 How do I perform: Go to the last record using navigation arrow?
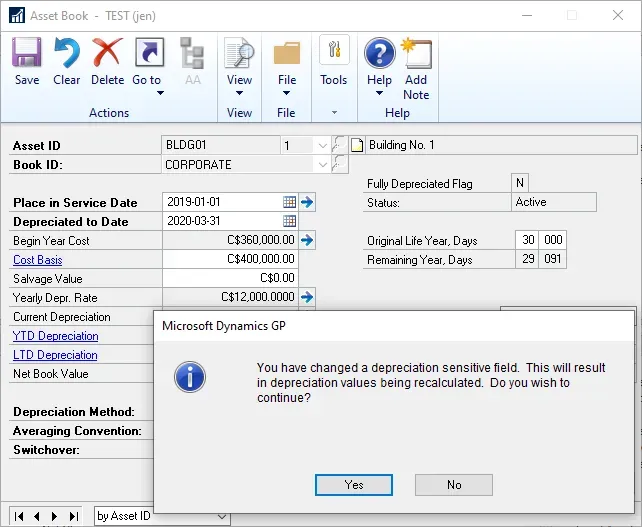click(72, 516)
